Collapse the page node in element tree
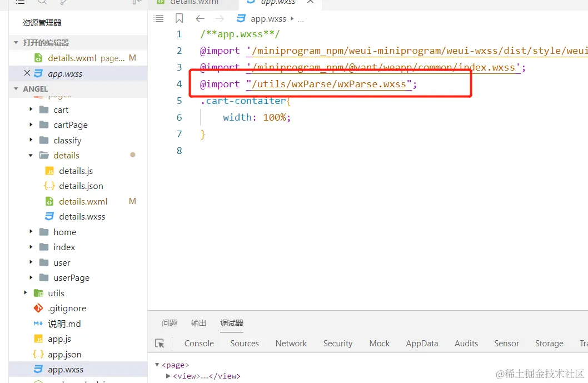 157,365
